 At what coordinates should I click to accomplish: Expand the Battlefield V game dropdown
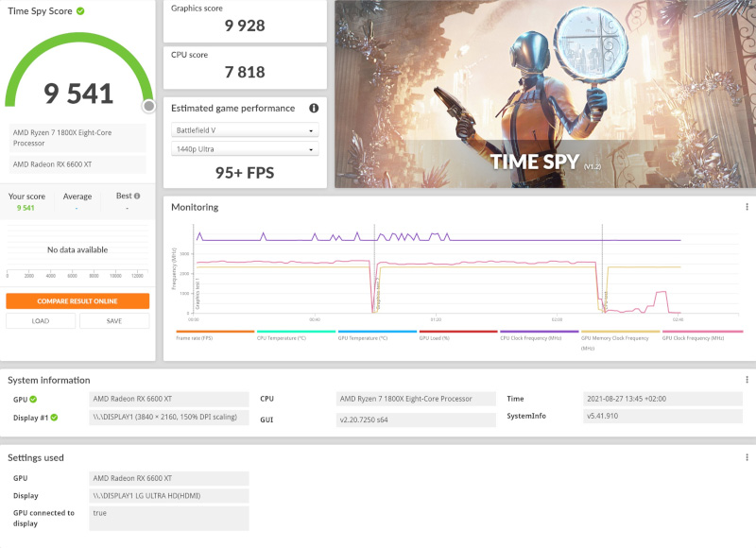245,130
